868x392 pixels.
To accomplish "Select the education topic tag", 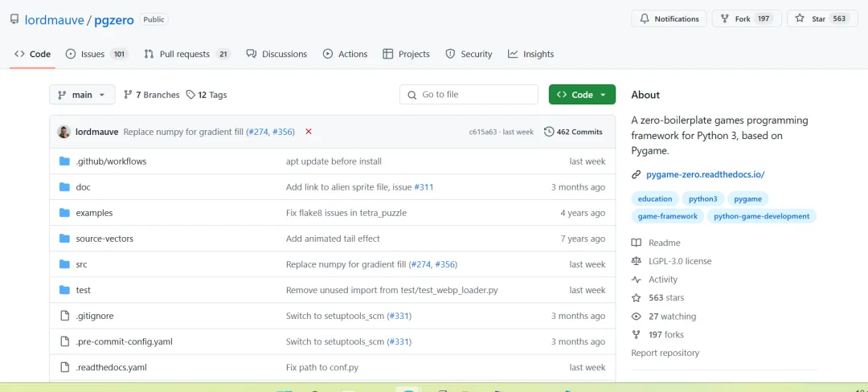I will [x=655, y=198].
